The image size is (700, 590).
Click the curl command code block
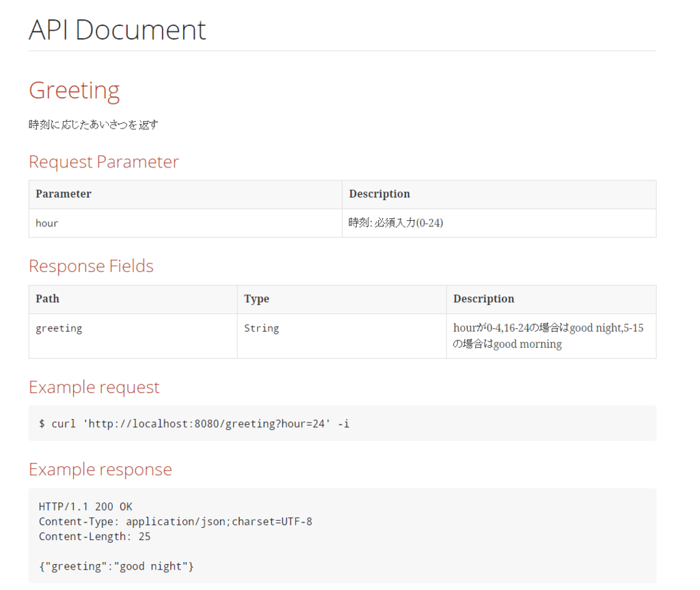[x=194, y=424]
